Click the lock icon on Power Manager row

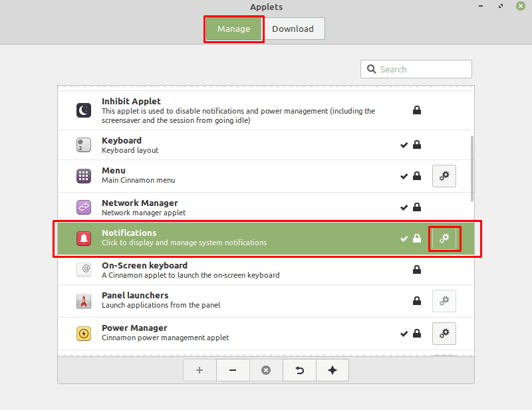[417, 334]
